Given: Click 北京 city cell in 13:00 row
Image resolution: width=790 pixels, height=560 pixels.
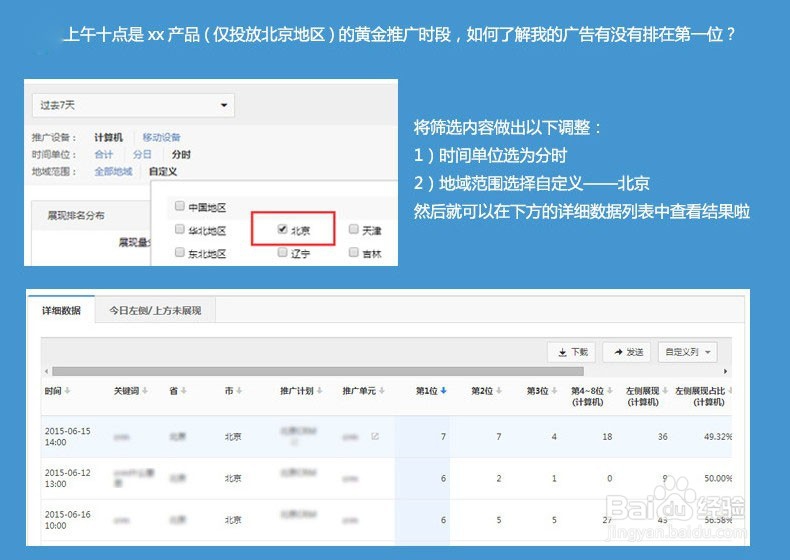Looking at the screenshot, I should pos(233,478).
